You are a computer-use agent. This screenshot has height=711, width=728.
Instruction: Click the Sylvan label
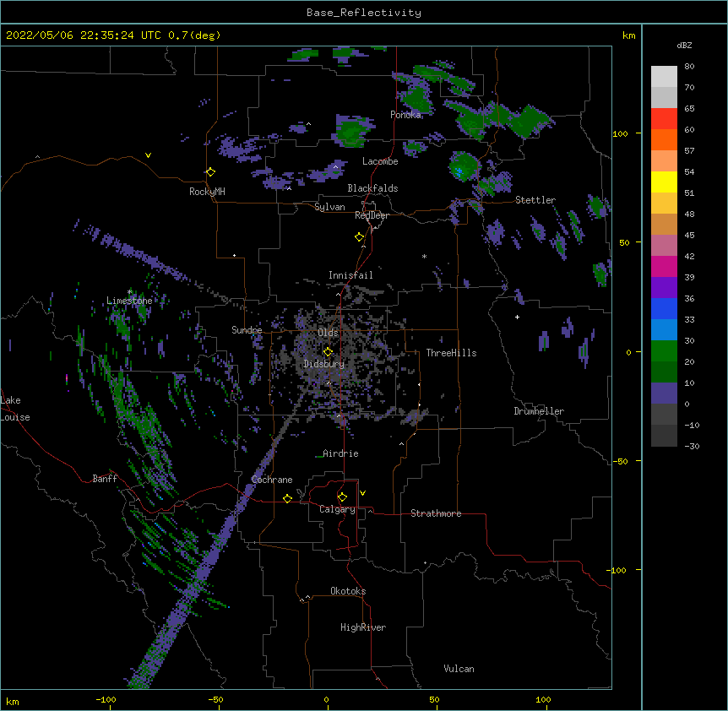coord(329,207)
